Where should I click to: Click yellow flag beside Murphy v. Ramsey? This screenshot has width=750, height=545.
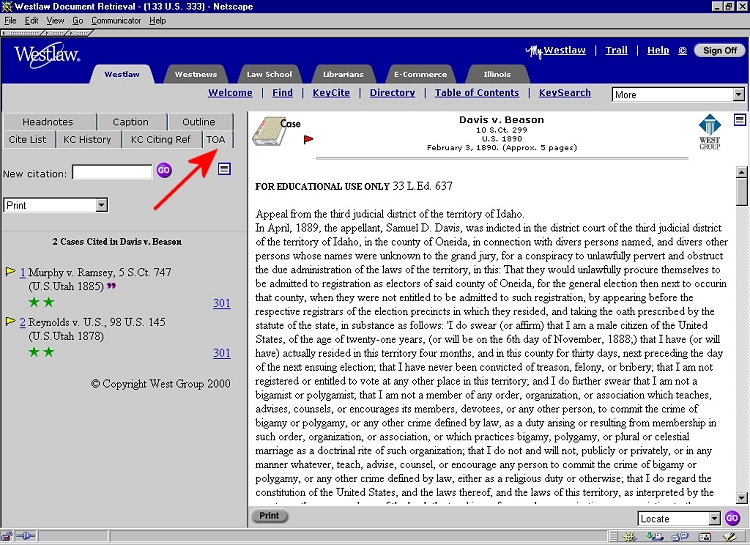10,271
